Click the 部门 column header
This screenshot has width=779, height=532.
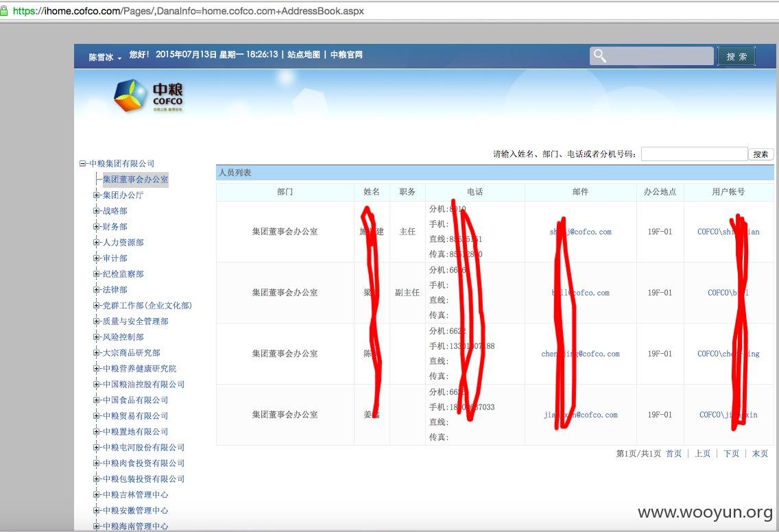[285, 192]
